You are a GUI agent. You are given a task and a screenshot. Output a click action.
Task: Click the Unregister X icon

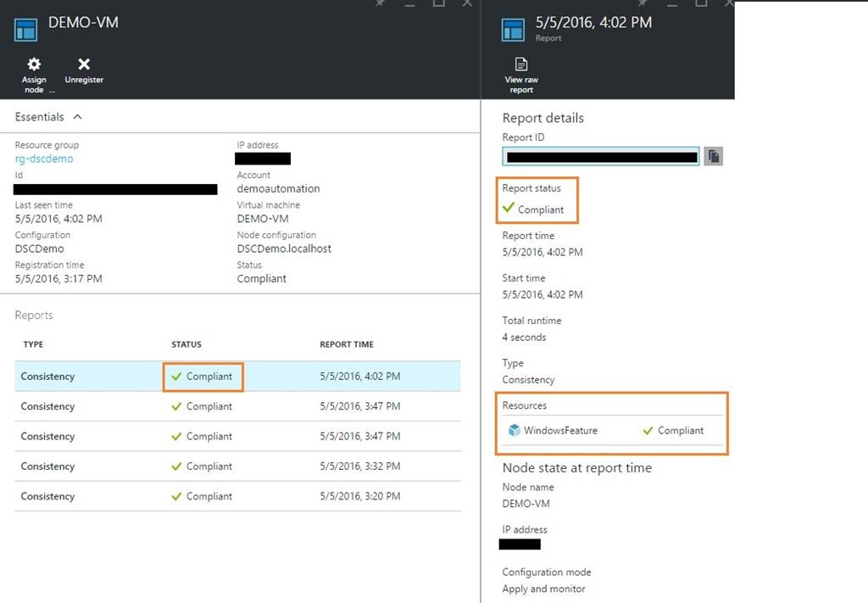tap(84, 64)
